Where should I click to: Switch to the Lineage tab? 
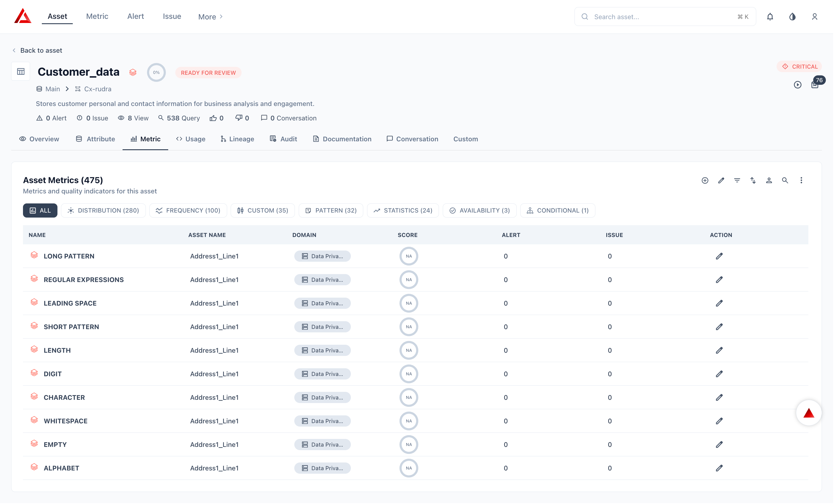point(237,139)
